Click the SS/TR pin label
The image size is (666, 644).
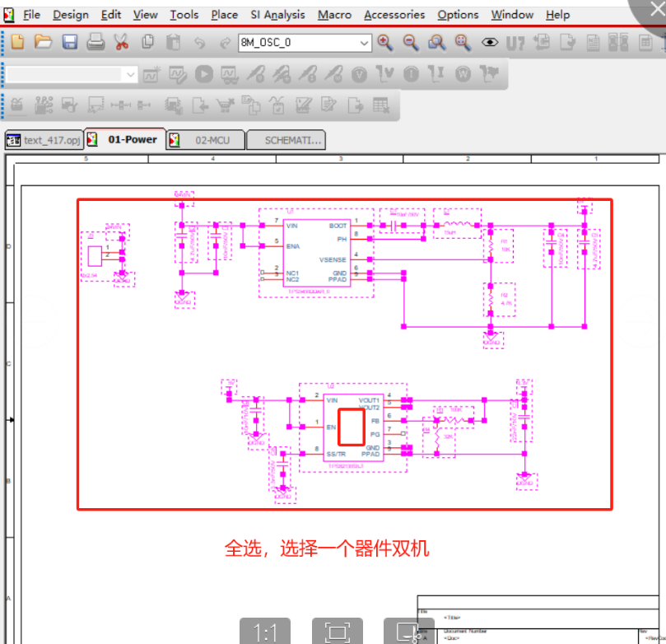tap(336, 454)
